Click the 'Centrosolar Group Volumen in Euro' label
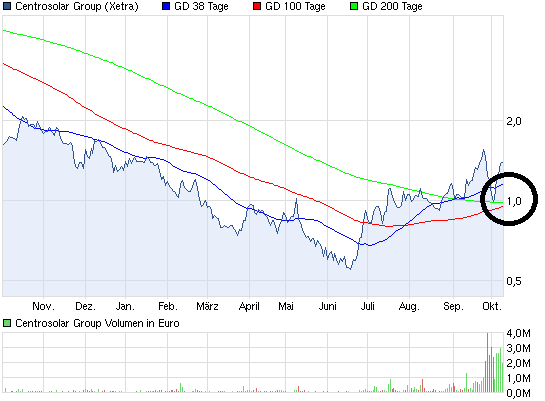 pyautogui.click(x=97, y=323)
